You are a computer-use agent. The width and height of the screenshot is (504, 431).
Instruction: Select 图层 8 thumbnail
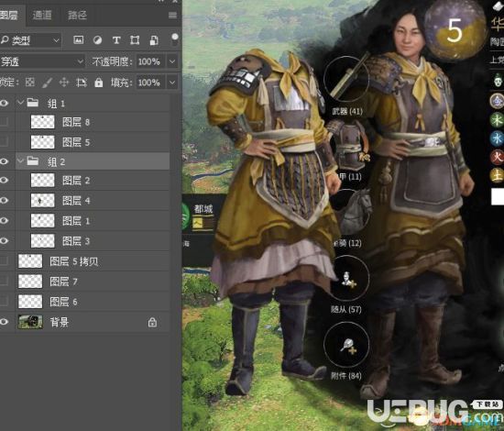click(x=42, y=122)
